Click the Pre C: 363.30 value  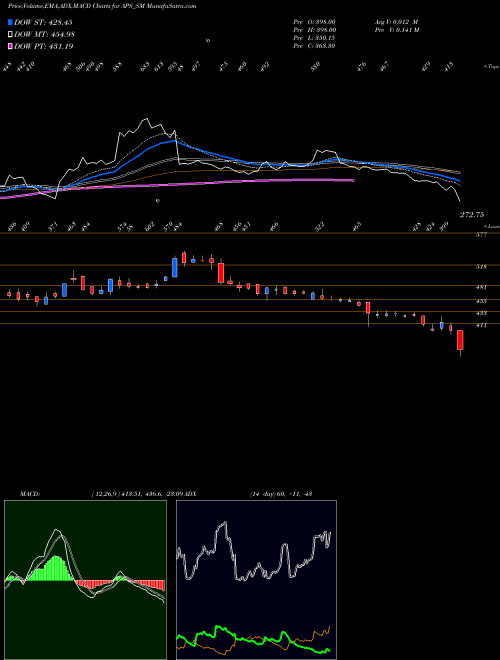tap(314, 46)
